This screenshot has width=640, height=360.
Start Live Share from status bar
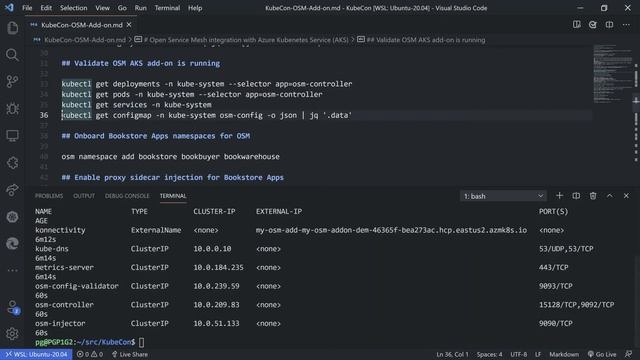[129, 354]
